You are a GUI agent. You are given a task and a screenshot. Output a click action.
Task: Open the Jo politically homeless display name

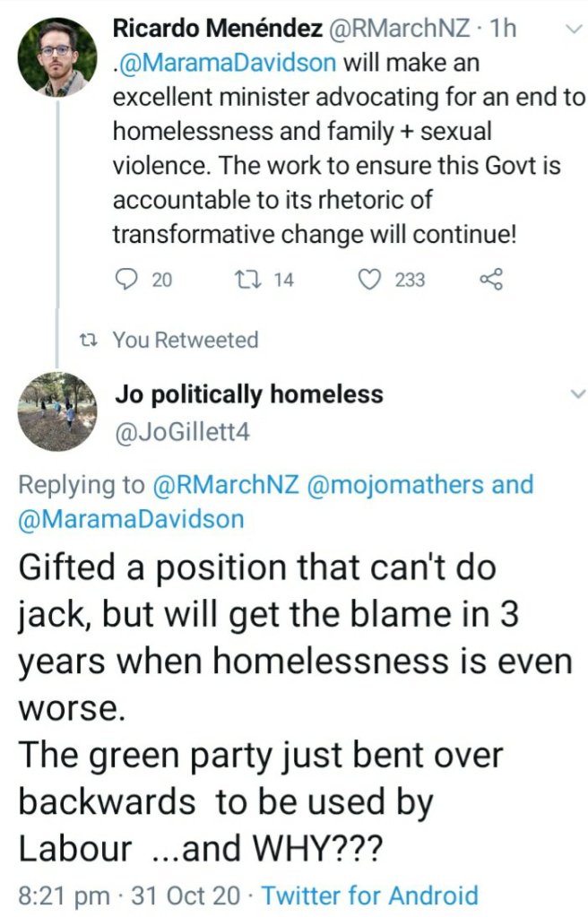[x=249, y=394]
